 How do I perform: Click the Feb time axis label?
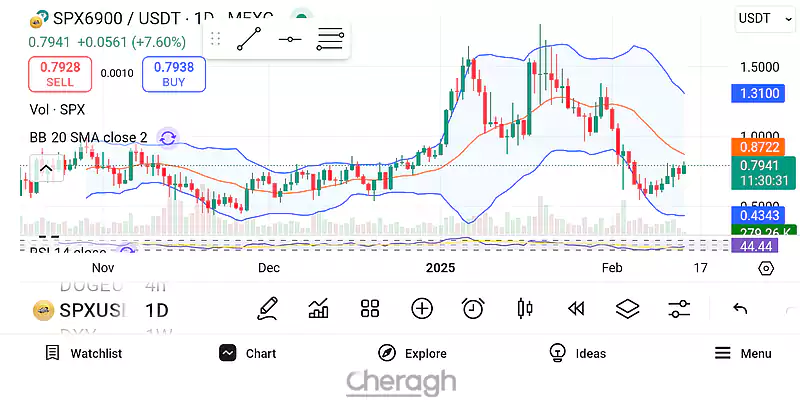point(612,268)
